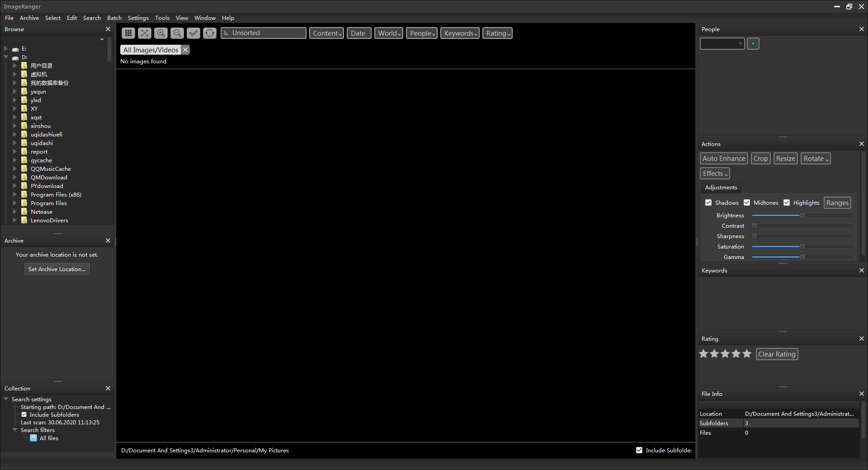Select the QQMusicCache folder in the tree
The width and height of the screenshot is (868, 470).
click(x=51, y=169)
